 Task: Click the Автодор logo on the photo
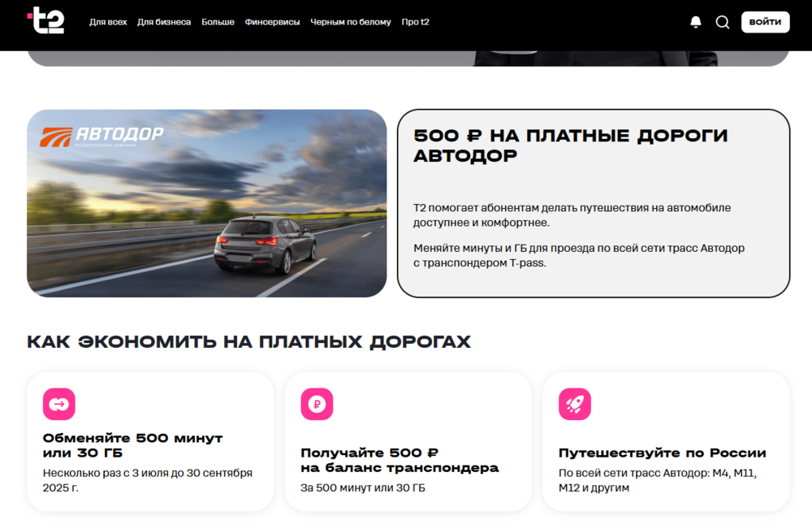pyautogui.click(x=102, y=137)
